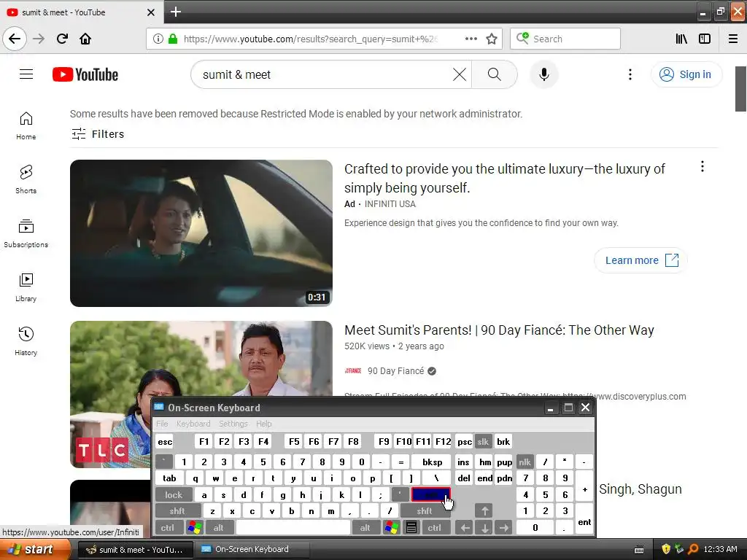Click the sumit & meet - YouTube browser tab
This screenshot has width=747, height=560.
[x=81, y=12]
